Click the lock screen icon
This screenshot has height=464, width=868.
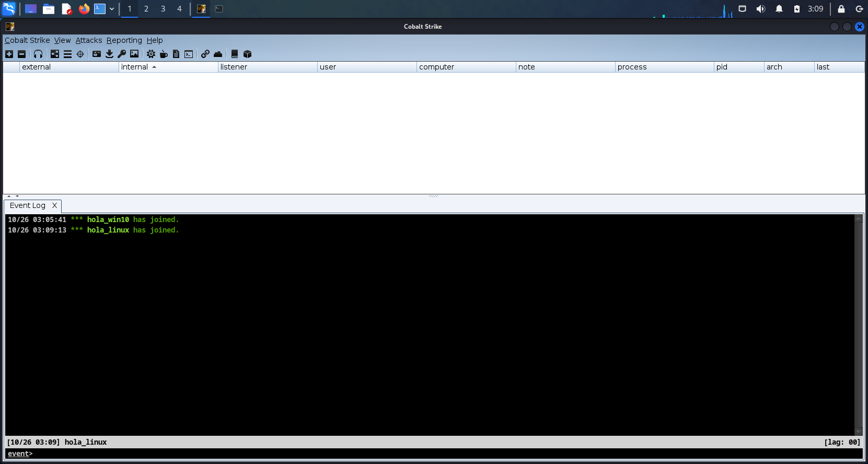[841, 9]
